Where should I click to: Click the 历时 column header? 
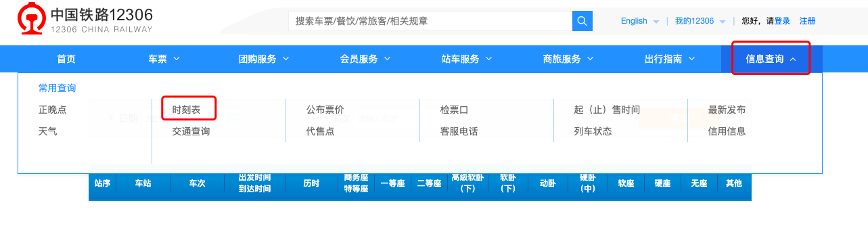coord(311,183)
